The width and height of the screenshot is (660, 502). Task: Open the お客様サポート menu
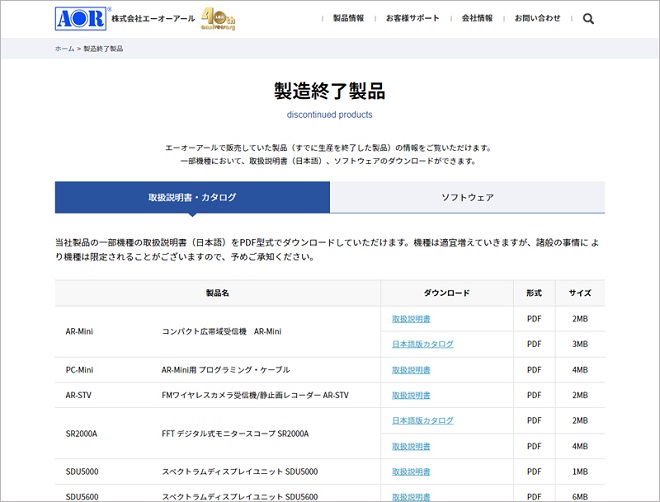click(412, 18)
